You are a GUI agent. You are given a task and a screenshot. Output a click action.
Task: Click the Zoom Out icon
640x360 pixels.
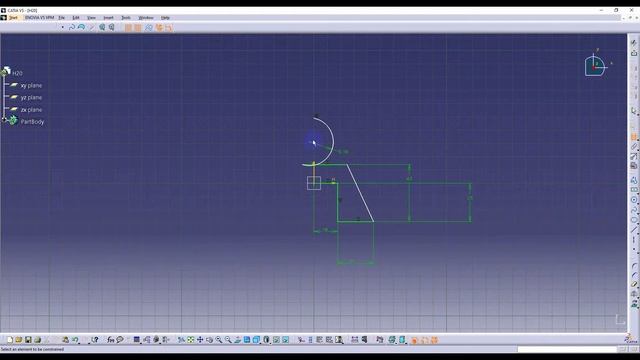click(228, 340)
